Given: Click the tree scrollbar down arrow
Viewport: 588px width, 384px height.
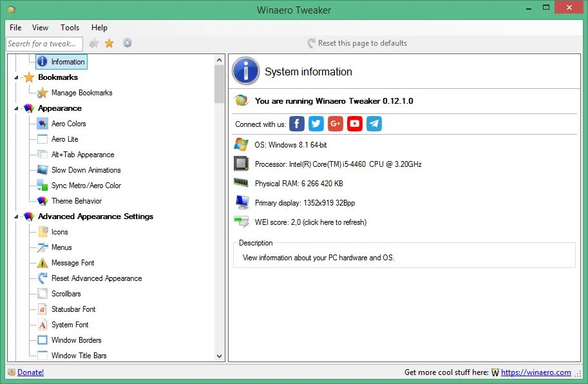Looking at the screenshot, I should (x=220, y=356).
